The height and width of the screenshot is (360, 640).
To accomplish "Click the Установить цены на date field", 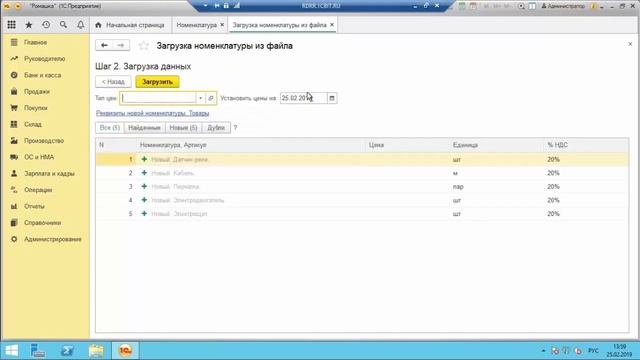I will click(x=303, y=98).
